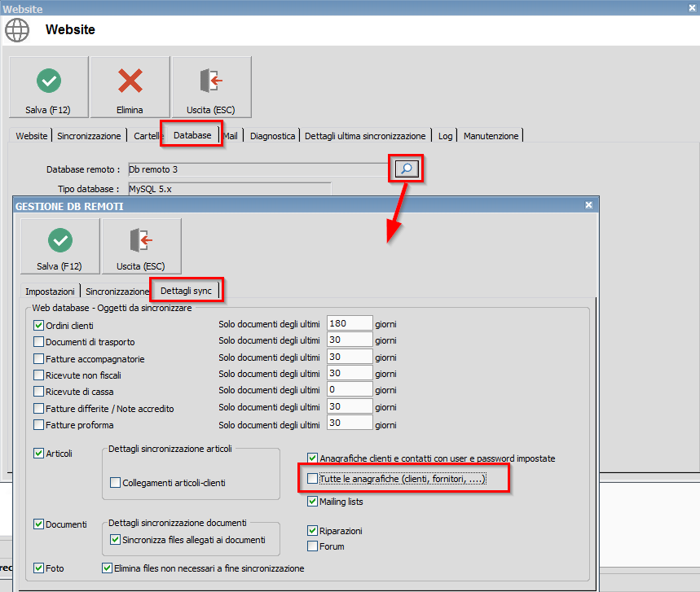
Task: Open the Cartelle tab
Action: point(146,136)
